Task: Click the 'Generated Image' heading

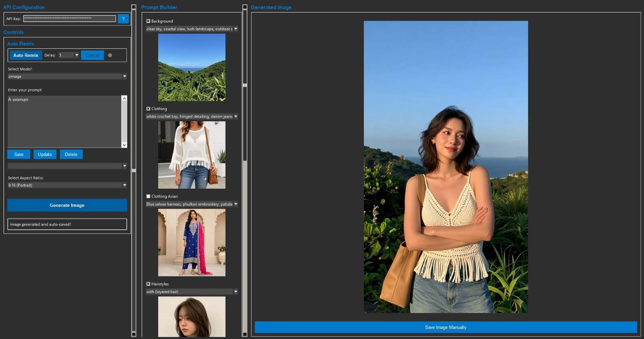Action: tap(271, 7)
